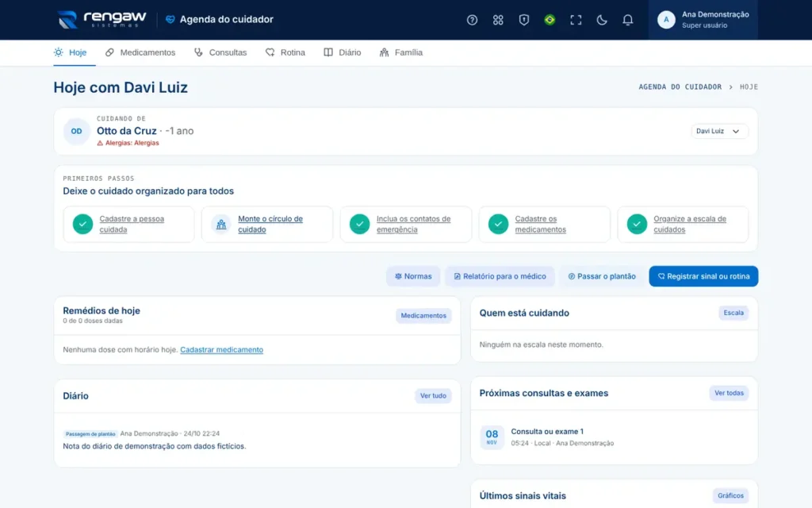This screenshot has width=812, height=508.
Task: Click checkmark on Inclua os contatos de emergência
Action: coord(359,224)
